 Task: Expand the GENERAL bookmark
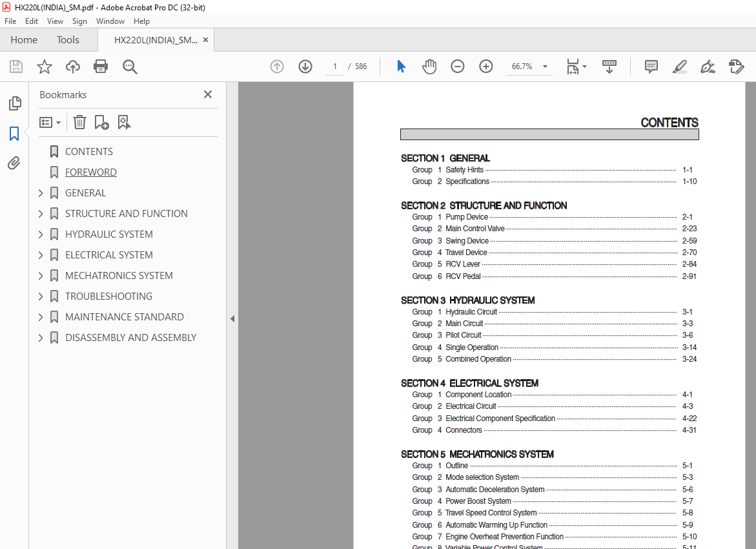coord(41,193)
